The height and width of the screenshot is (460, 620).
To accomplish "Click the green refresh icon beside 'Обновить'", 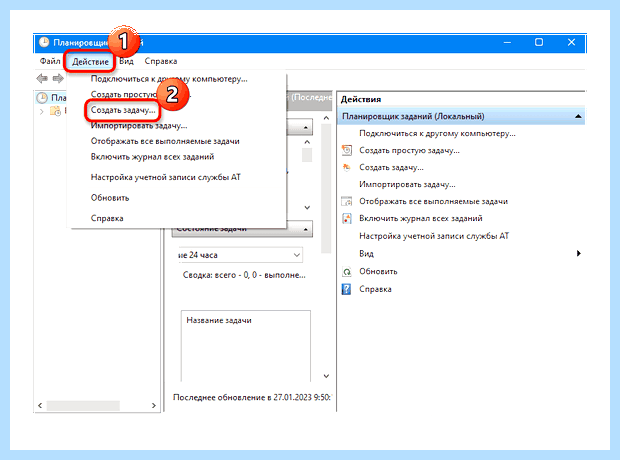I will (347, 272).
